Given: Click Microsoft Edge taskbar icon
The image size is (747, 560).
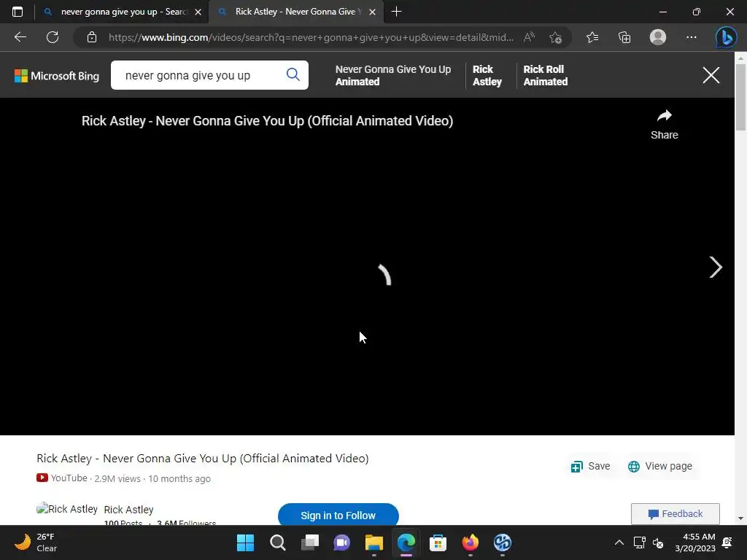Looking at the screenshot, I should pyautogui.click(x=406, y=542).
